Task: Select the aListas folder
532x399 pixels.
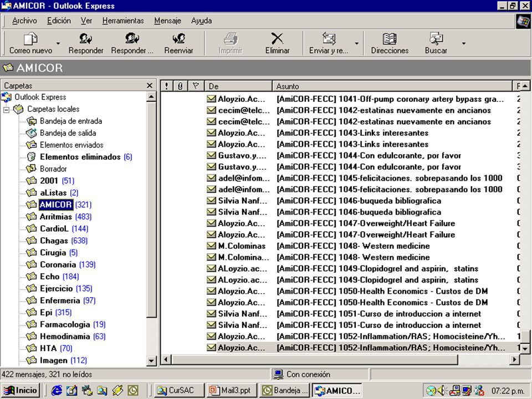Action: click(x=53, y=193)
